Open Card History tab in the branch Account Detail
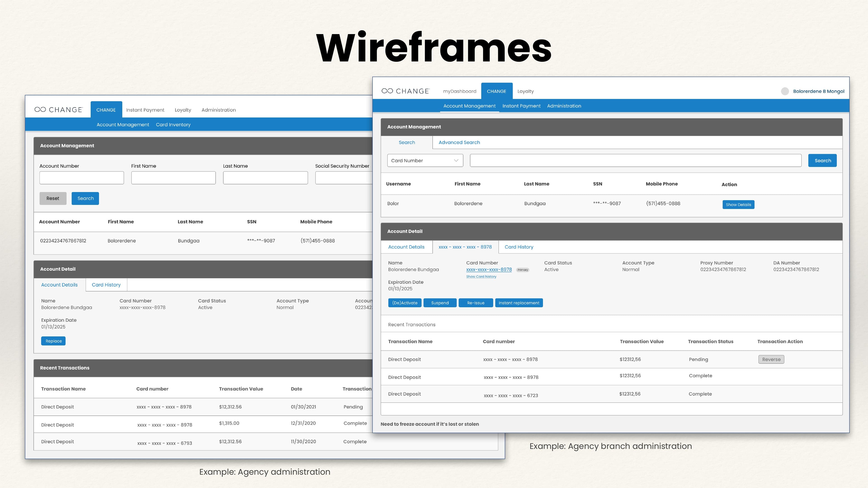Viewport: 868px width, 488px height. [x=519, y=247]
